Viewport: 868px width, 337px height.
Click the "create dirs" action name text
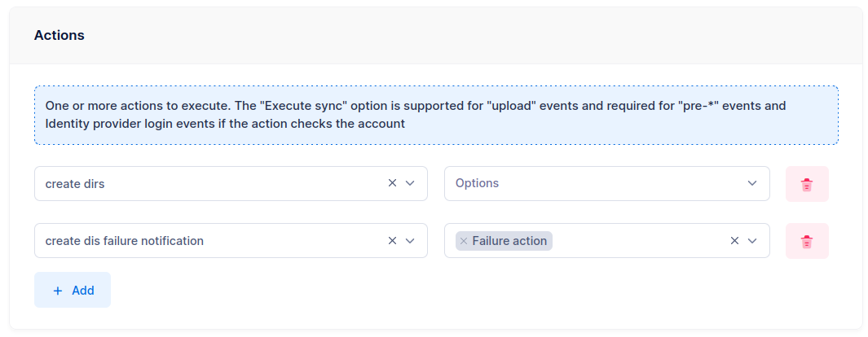pyautogui.click(x=75, y=184)
